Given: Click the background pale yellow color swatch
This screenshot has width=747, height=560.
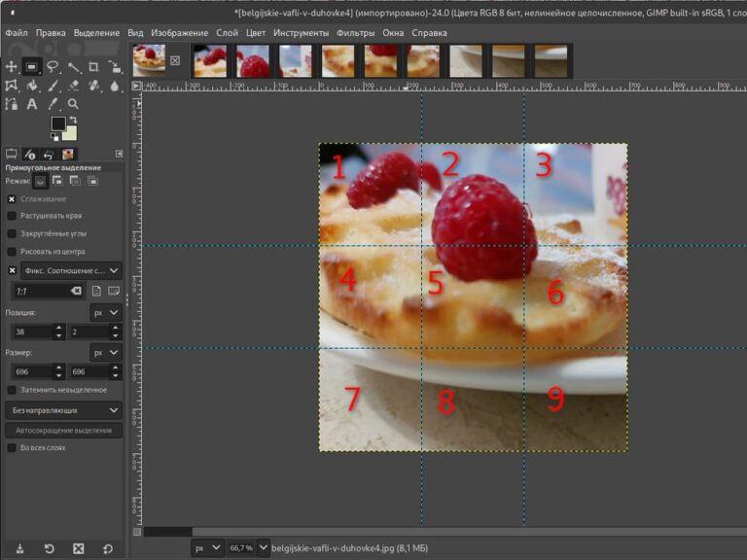Looking at the screenshot, I should coord(70,133).
